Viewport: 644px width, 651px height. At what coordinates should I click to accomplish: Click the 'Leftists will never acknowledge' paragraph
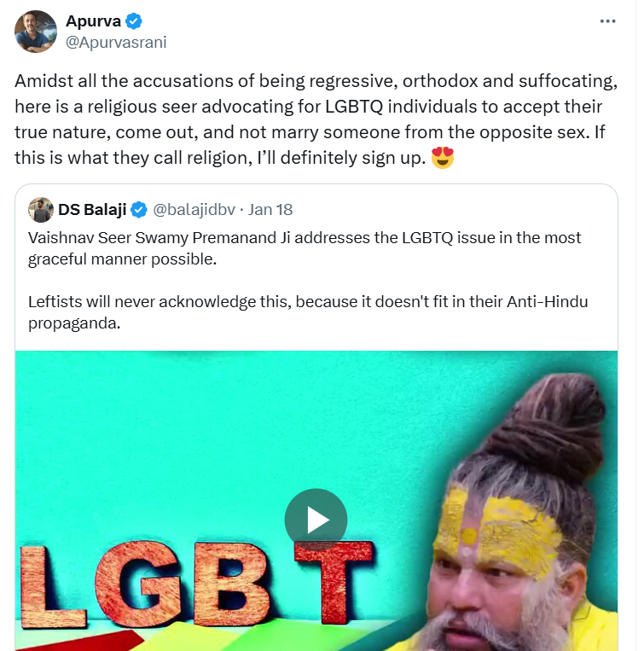(x=308, y=312)
